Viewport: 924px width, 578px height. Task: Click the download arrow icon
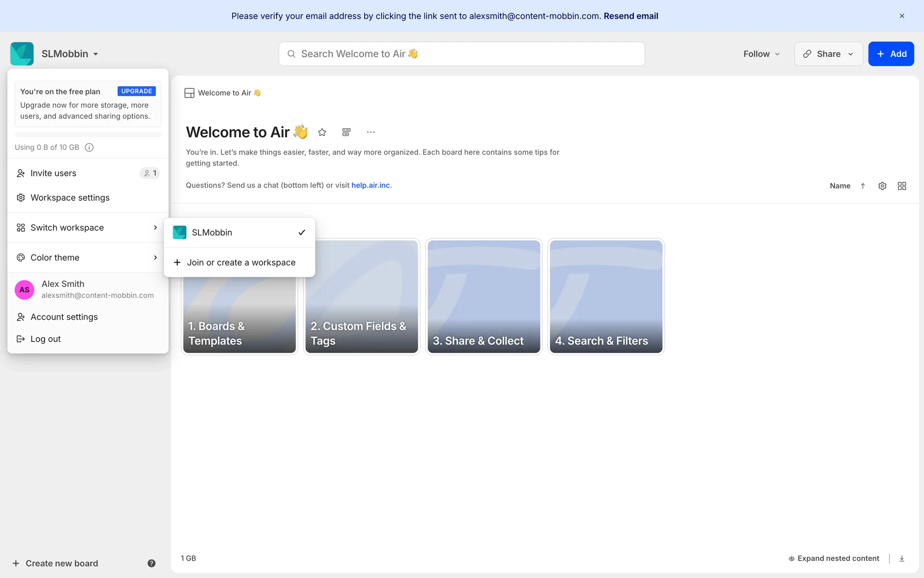pos(902,558)
